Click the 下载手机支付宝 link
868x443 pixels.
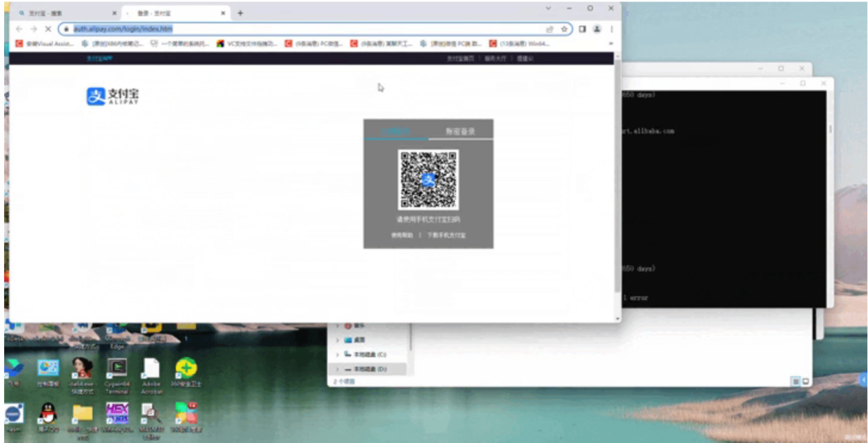446,236
